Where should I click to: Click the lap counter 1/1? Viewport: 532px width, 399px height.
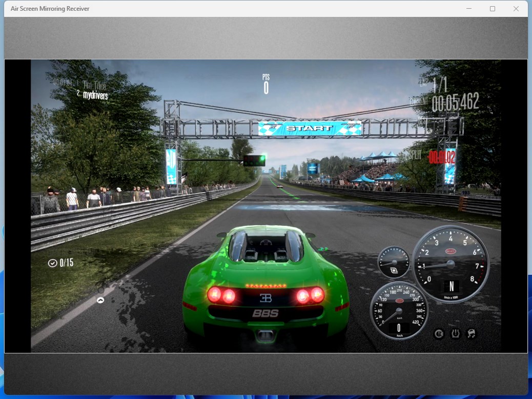point(440,85)
